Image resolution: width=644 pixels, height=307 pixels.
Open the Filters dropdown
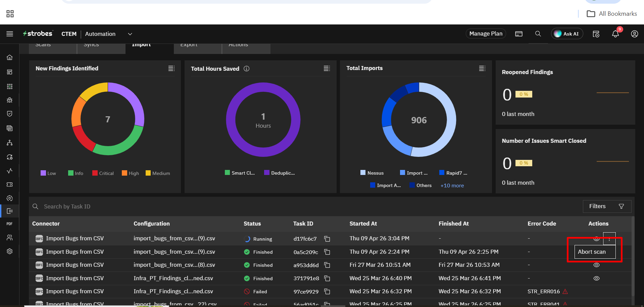coord(607,206)
